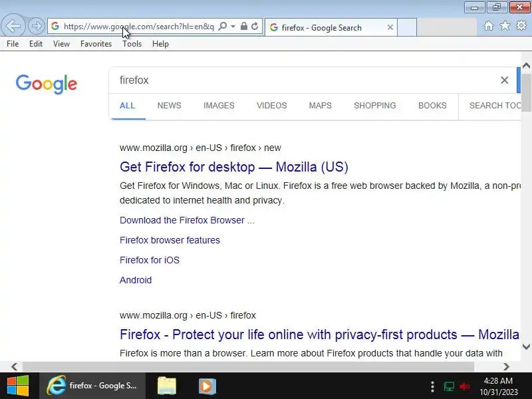Screen dimensions: 532x399
Task: Switch to BOOKS results
Action: coord(432,106)
